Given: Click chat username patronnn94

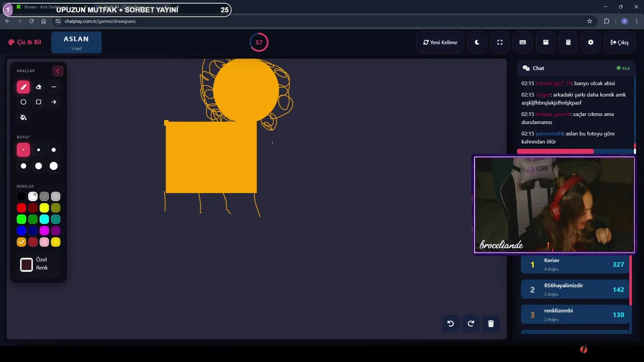Looking at the screenshot, I should point(550,134).
